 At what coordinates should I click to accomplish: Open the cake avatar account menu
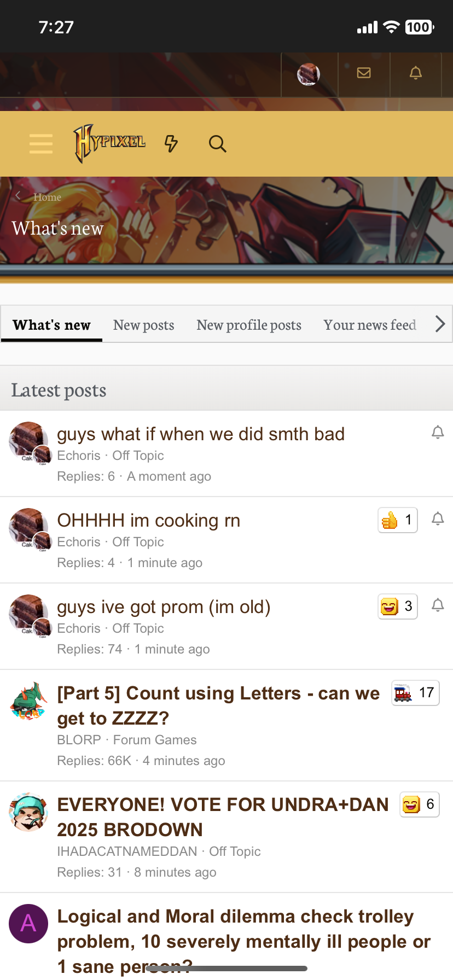[x=309, y=74]
